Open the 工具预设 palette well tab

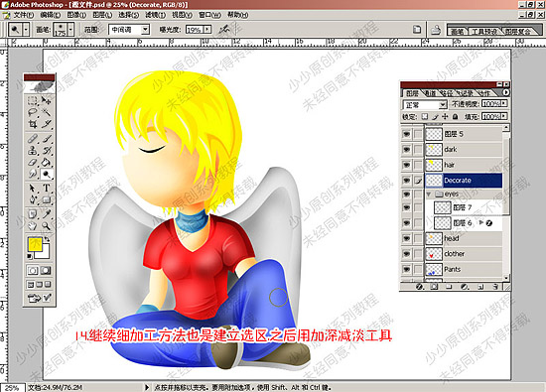(x=484, y=32)
